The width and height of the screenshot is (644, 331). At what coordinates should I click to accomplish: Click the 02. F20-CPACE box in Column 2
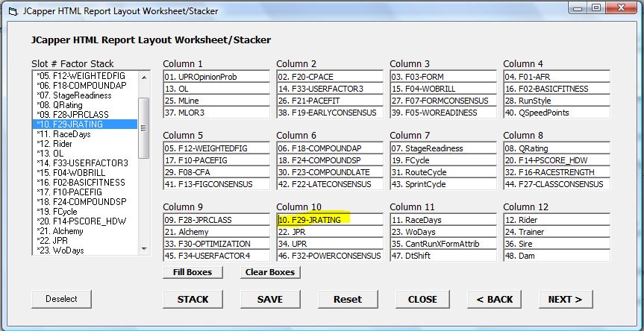coord(329,77)
